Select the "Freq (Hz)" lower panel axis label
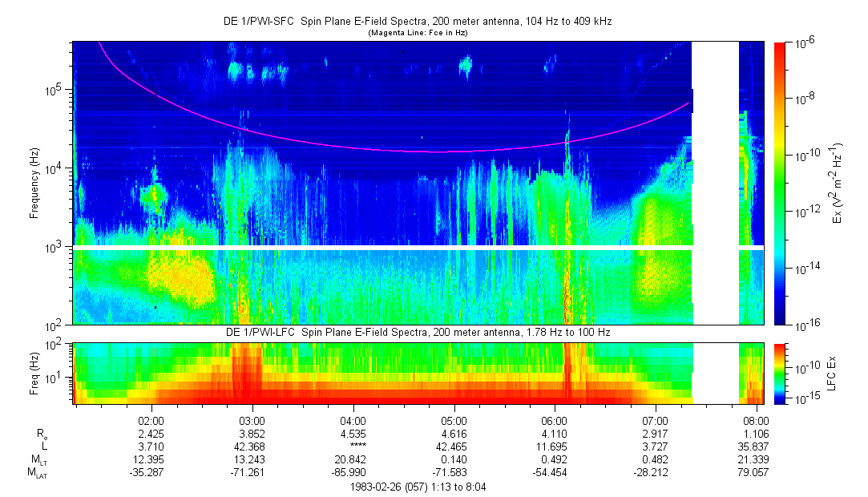 (x=34, y=372)
